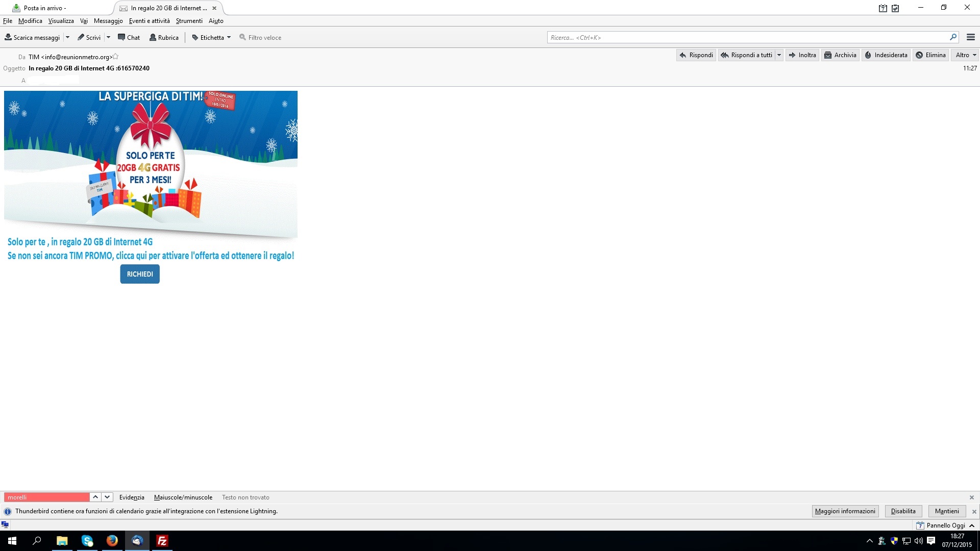Find next match with down arrow
This screenshot has height=551, width=980.
point(107,497)
